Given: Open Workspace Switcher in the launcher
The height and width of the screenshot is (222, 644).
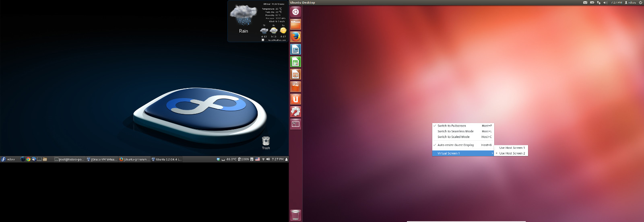Looking at the screenshot, I should pyautogui.click(x=295, y=124).
